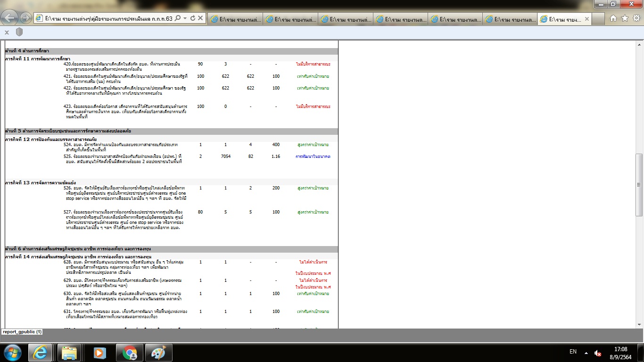The image size is (644, 362).
Task: Click the search magnifier in address bar
Action: [178, 18]
